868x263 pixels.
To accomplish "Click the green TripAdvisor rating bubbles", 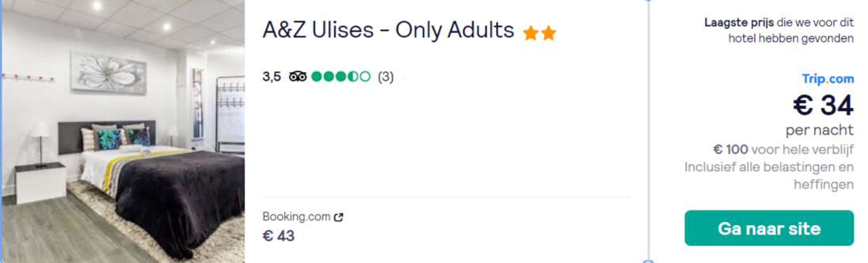I will click(341, 77).
